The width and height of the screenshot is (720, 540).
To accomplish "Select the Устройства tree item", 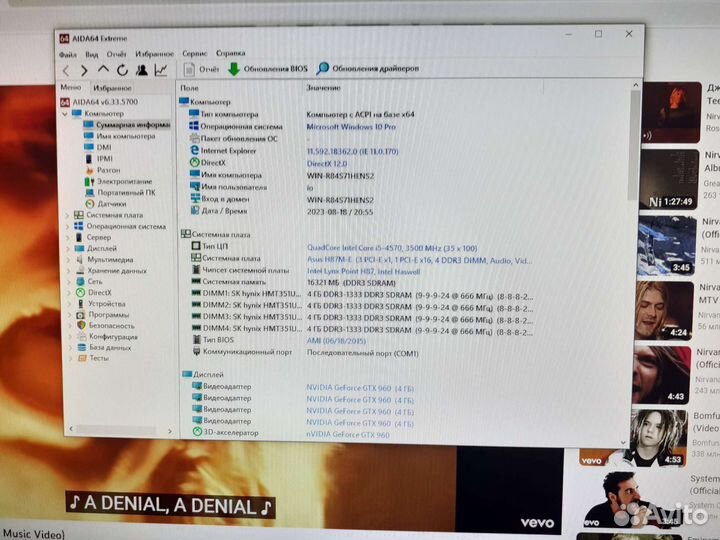I will [101, 304].
